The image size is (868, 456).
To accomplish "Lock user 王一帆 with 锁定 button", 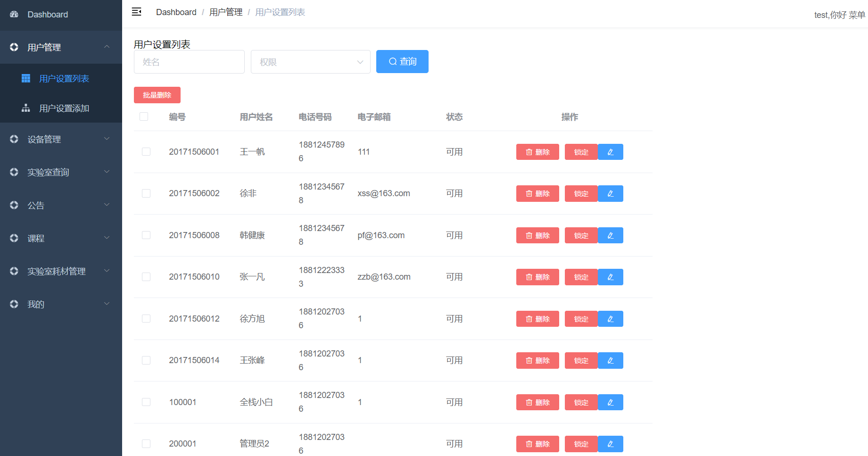I will (x=581, y=152).
